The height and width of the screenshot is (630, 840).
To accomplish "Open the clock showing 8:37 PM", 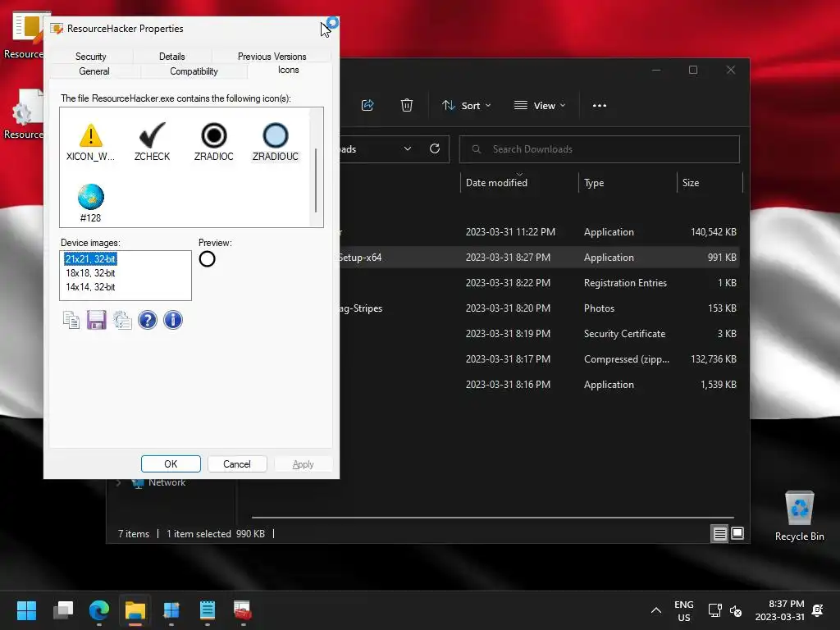I will tap(779, 610).
